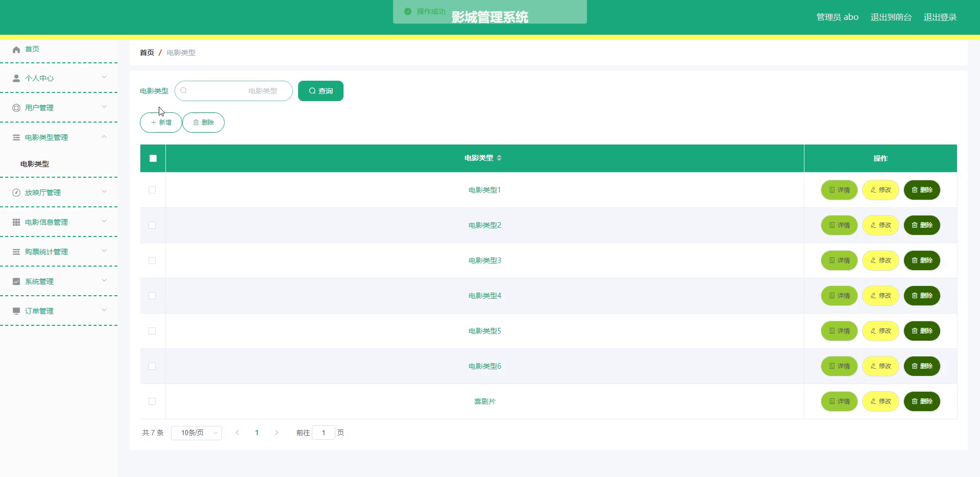Check the row for 电影类型3
The height and width of the screenshot is (477, 980).
point(152,260)
